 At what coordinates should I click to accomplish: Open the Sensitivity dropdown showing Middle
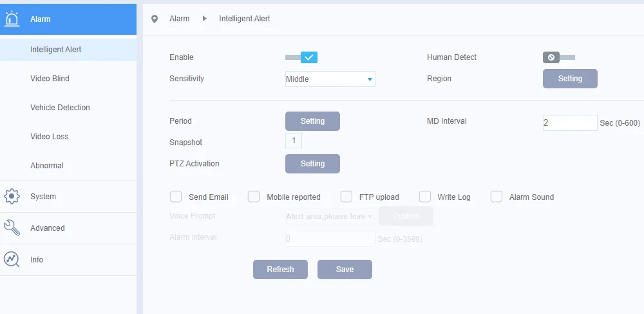(330, 79)
